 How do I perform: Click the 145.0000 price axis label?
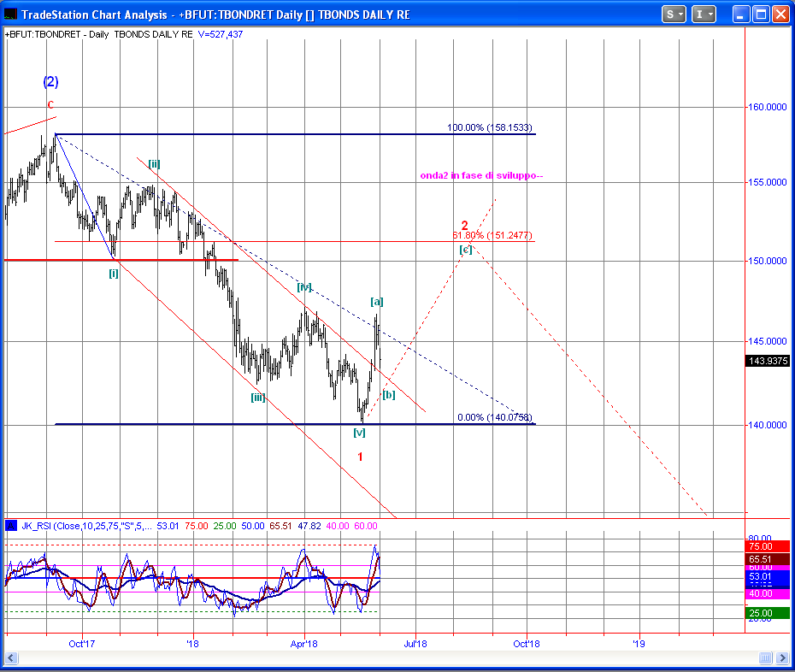768,341
